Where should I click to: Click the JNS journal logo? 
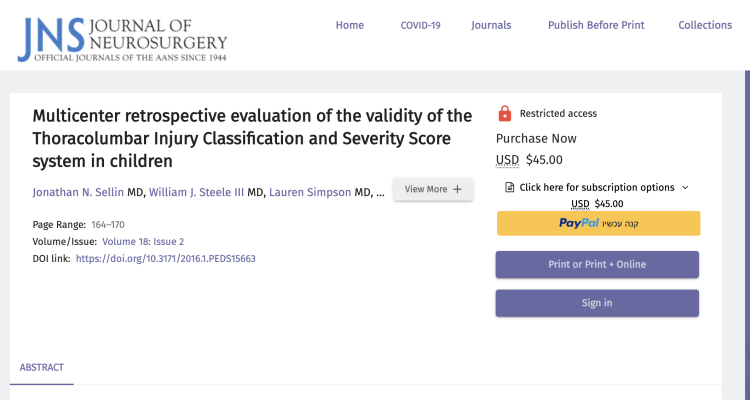[x=122, y=35]
